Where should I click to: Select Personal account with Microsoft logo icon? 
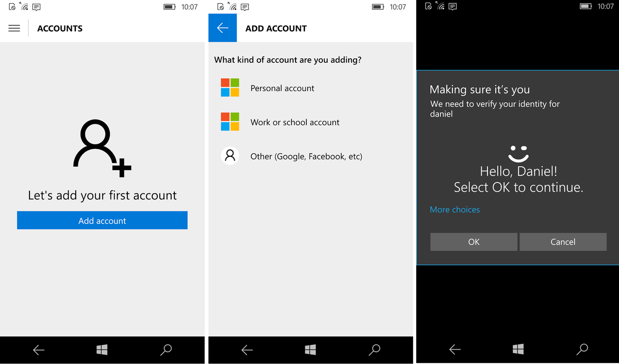229,88
